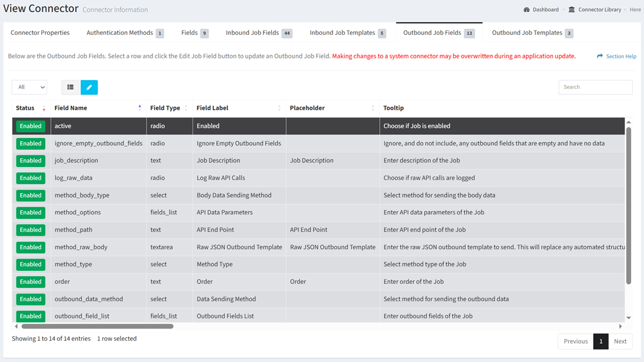Open the All status filter dropdown
This screenshot has width=644, height=362.
coord(30,87)
